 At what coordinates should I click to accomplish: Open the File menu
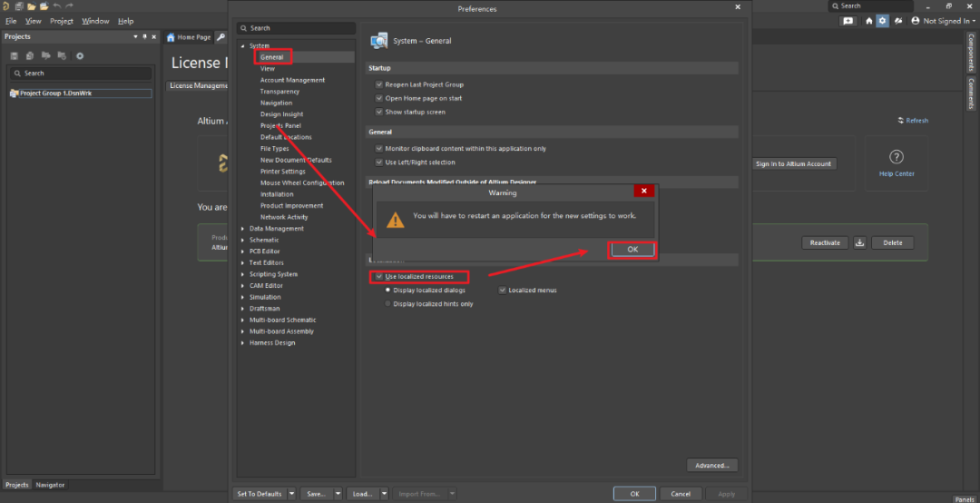(x=11, y=21)
